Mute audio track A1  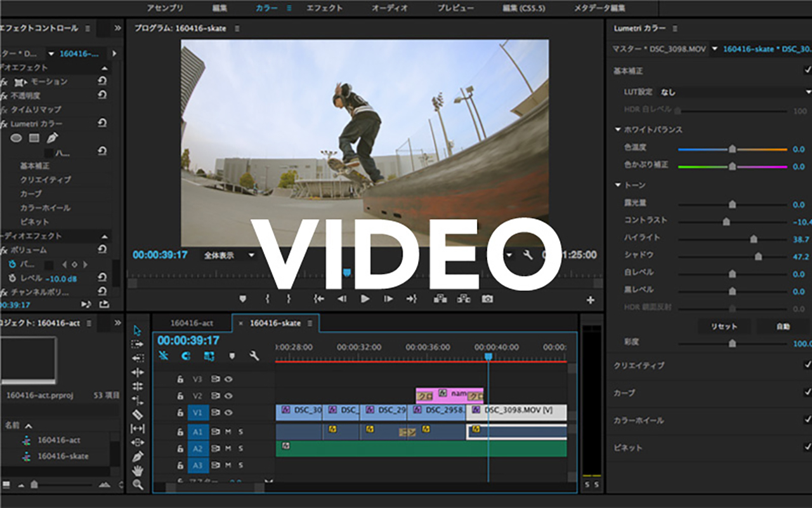pyautogui.click(x=228, y=432)
